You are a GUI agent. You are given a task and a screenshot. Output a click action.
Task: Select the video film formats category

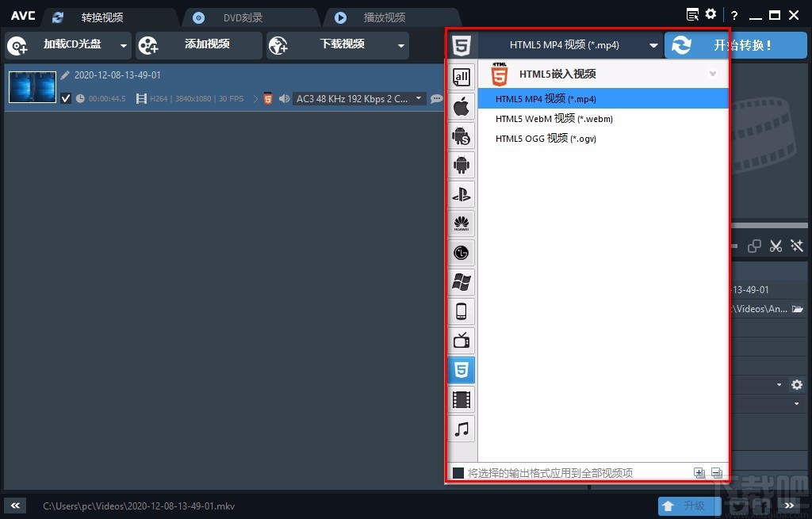tap(462, 399)
